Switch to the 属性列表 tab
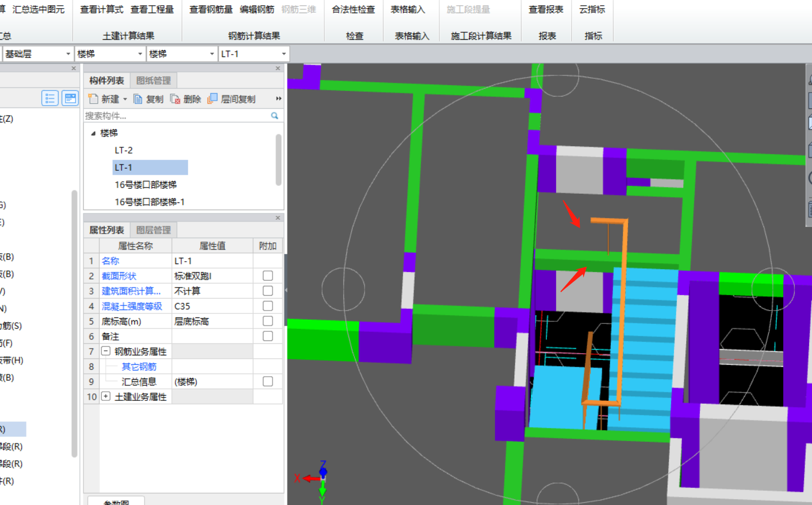 coord(106,230)
